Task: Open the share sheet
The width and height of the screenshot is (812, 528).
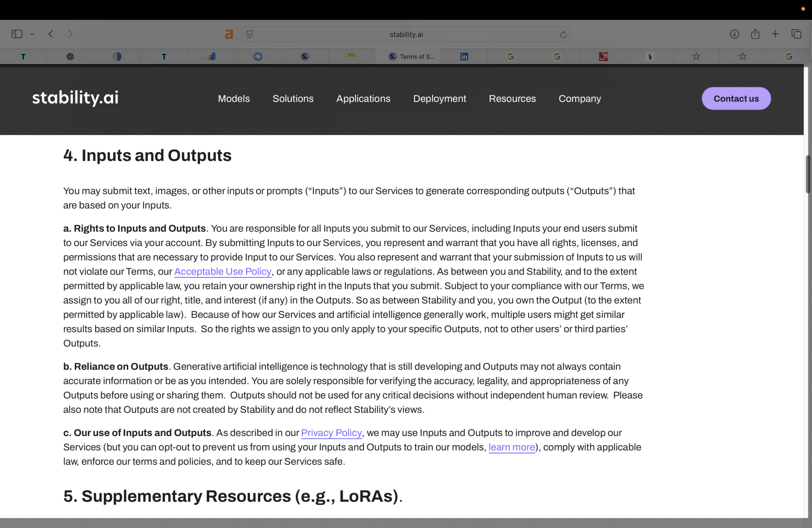Action: click(x=755, y=34)
